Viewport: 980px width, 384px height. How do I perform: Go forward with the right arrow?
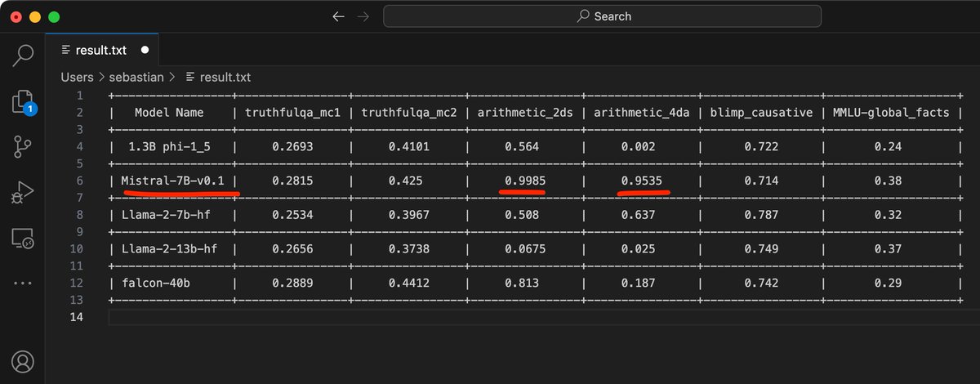coord(364,16)
